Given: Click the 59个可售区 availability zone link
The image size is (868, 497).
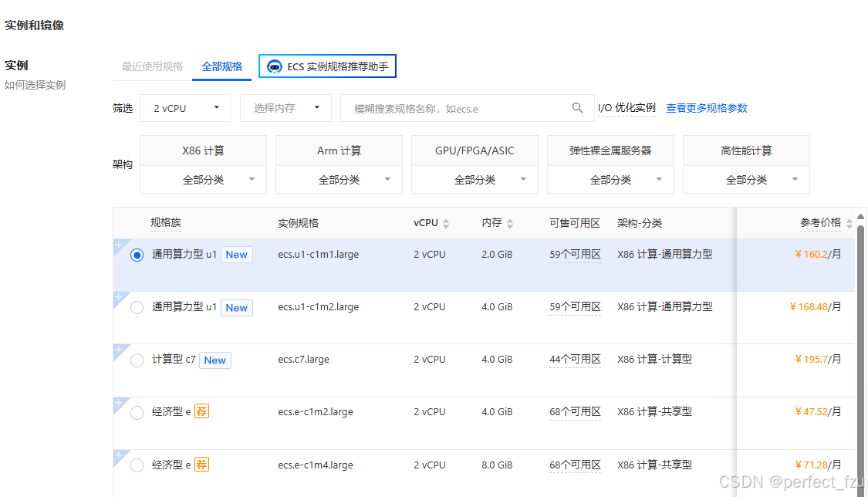Looking at the screenshot, I should click(575, 254).
